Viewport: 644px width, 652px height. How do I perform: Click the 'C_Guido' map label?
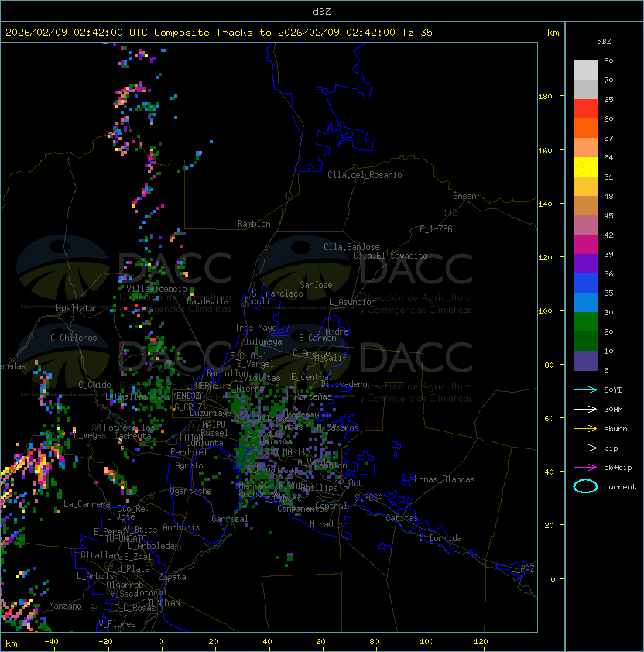[x=94, y=385]
